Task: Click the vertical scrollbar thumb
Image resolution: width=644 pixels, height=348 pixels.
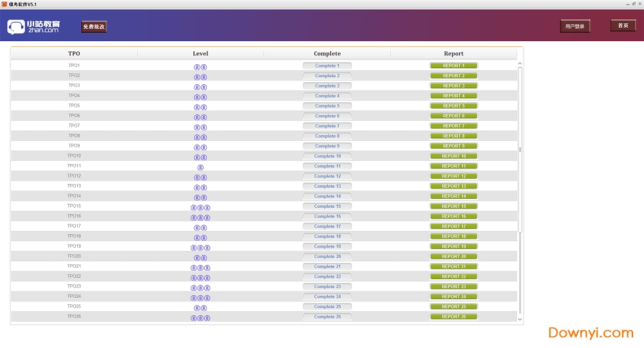Action: tap(520, 149)
